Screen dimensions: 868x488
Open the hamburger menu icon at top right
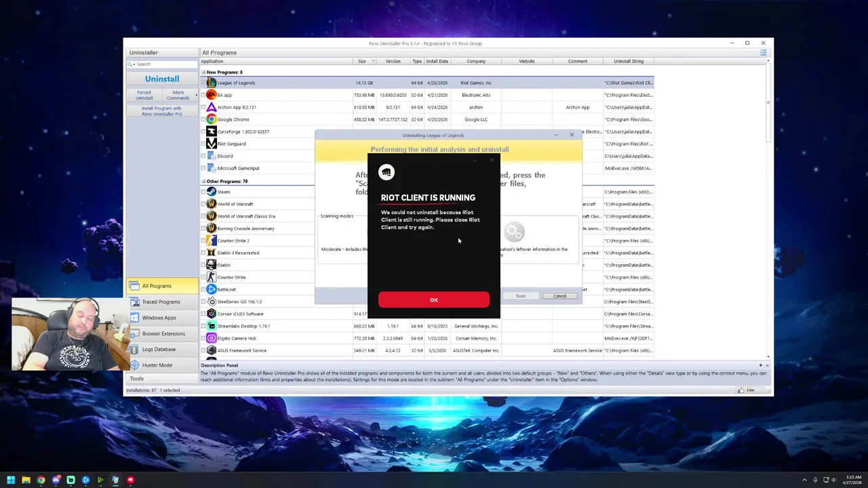[763, 52]
